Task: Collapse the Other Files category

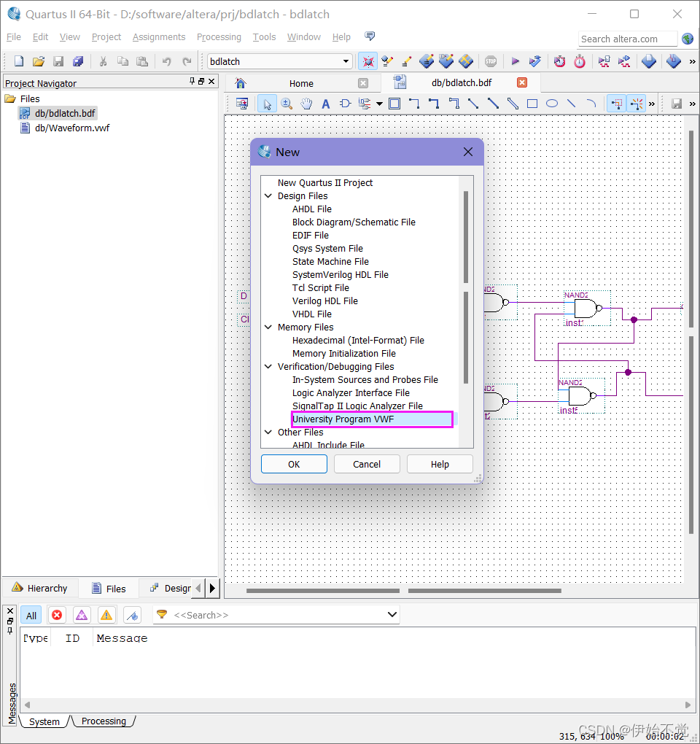Action: 268,433
